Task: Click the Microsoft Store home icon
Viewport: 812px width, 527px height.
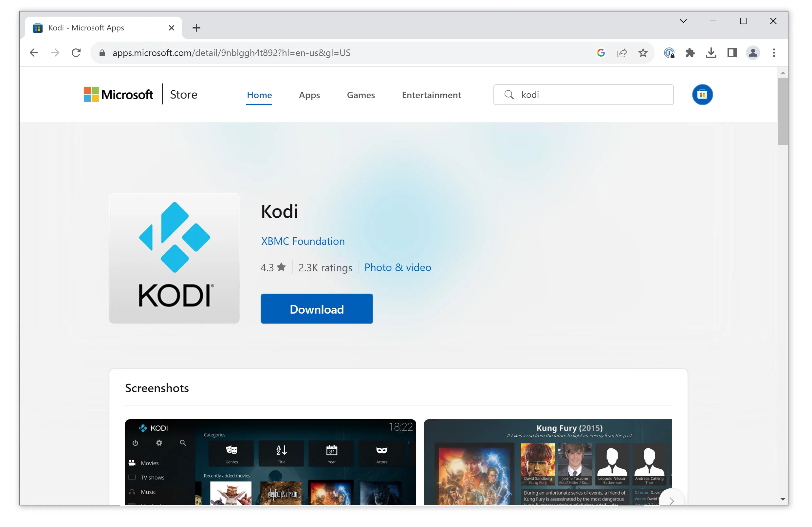Action: point(703,95)
